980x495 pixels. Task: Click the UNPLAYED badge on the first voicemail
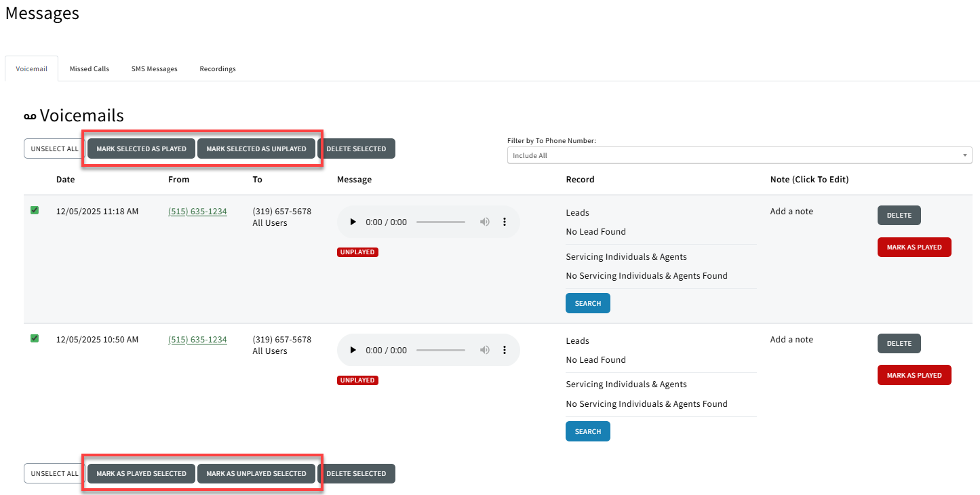pos(357,252)
